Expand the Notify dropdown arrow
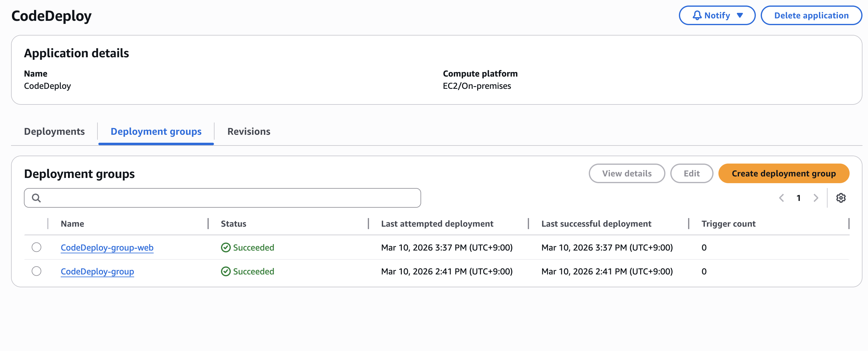The width and height of the screenshot is (868, 351). [740, 16]
